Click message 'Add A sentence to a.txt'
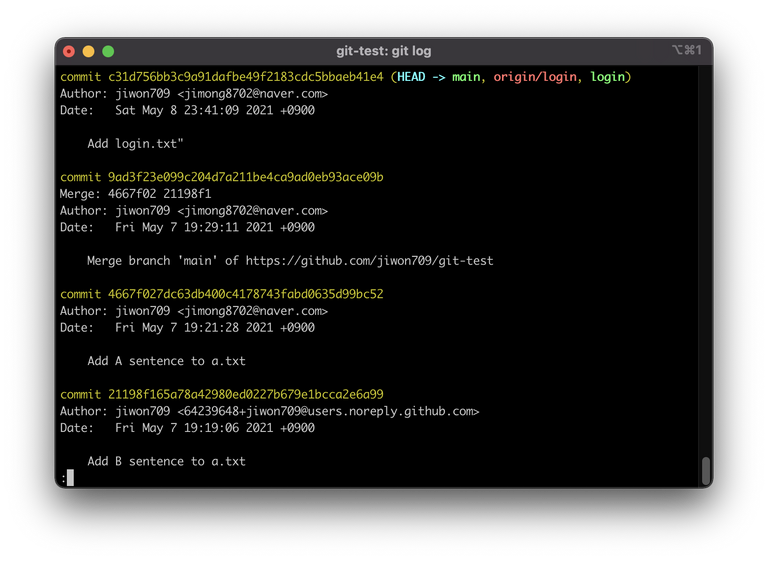 click(x=167, y=361)
